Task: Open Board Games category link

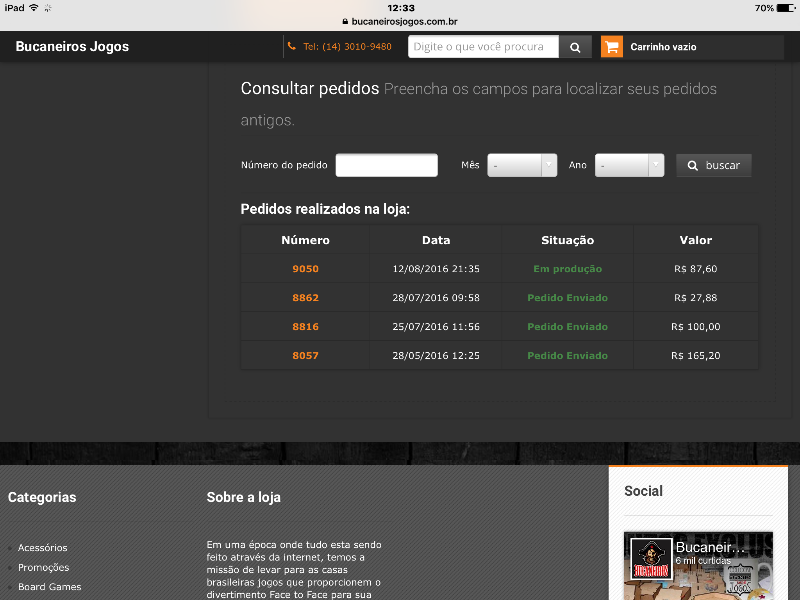Action: [49, 587]
